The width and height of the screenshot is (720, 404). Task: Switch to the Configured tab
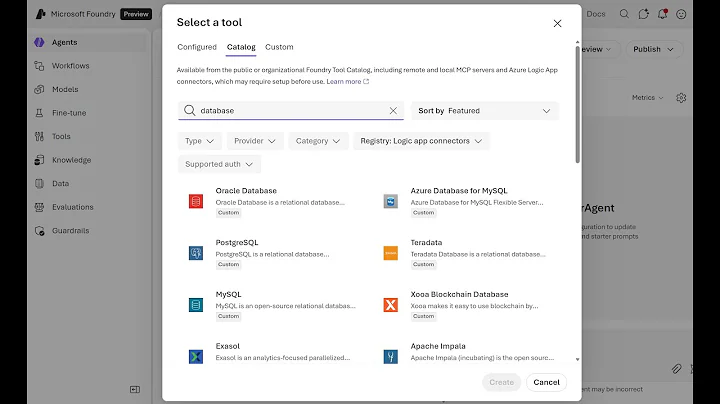coord(197,47)
